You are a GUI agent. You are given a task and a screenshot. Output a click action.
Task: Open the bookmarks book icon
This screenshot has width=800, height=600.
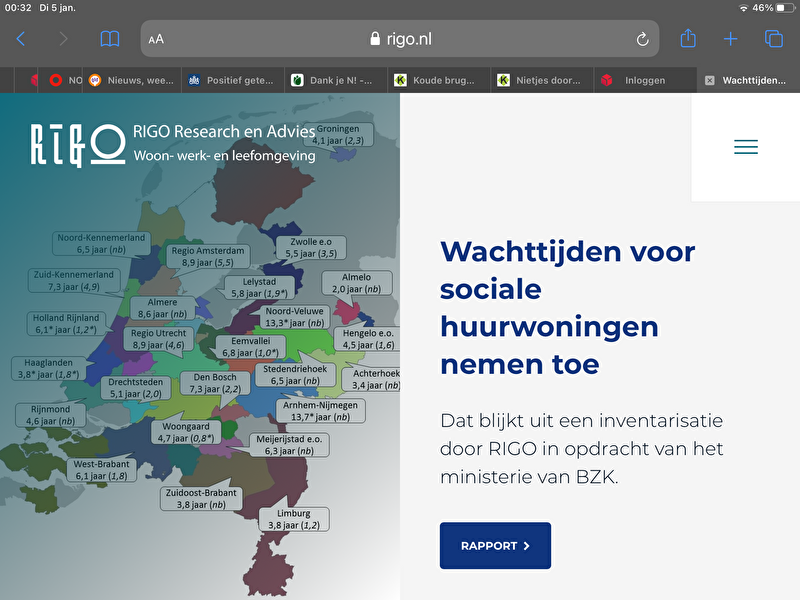(110, 39)
